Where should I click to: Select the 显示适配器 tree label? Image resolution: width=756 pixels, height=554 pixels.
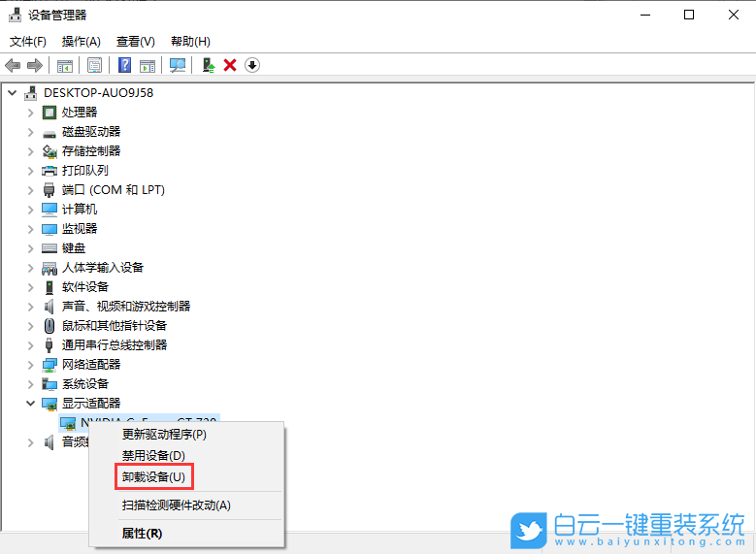91,403
